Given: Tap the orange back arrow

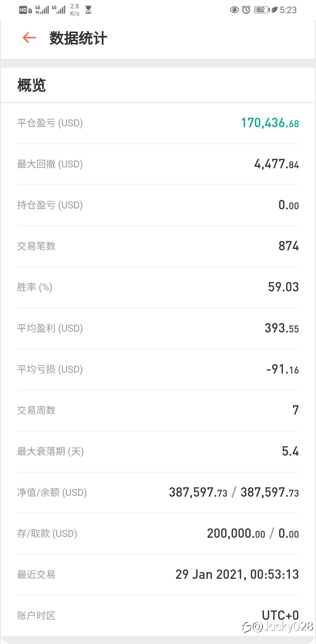Looking at the screenshot, I should (29, 38).
